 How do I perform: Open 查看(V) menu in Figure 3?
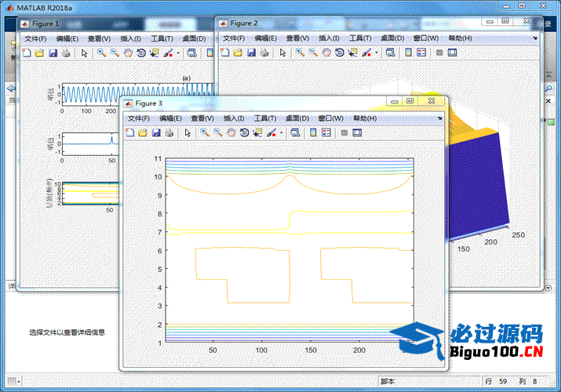tap(202, 118)
